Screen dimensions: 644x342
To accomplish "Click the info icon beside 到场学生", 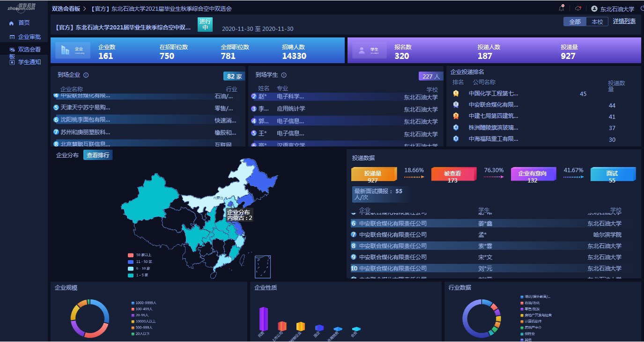I will [283, 75].
